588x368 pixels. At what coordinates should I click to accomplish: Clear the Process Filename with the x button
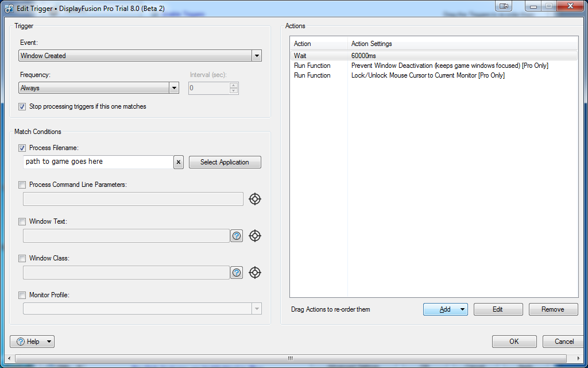(x=179, y=162)
